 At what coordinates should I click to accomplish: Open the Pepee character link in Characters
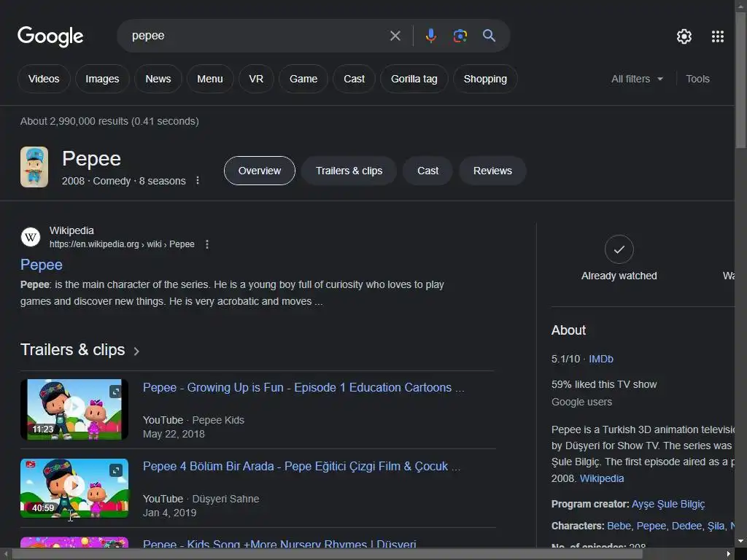[x=651, y=526]
